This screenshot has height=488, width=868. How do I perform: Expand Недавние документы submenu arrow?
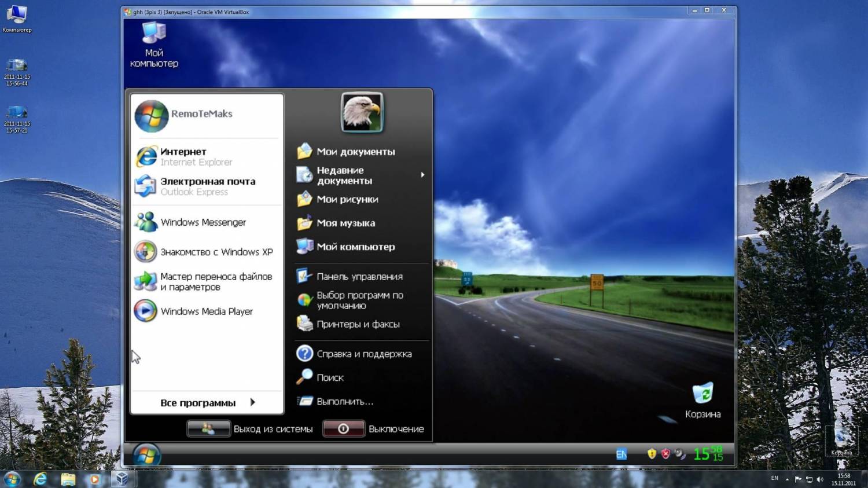pos(422,175)
